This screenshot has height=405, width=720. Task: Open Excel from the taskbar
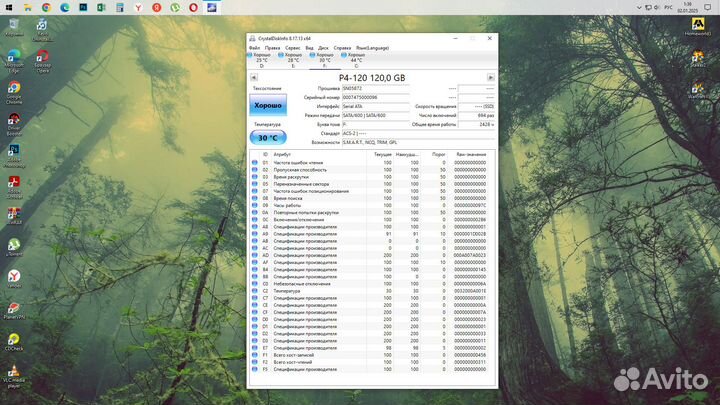[101, 7]
